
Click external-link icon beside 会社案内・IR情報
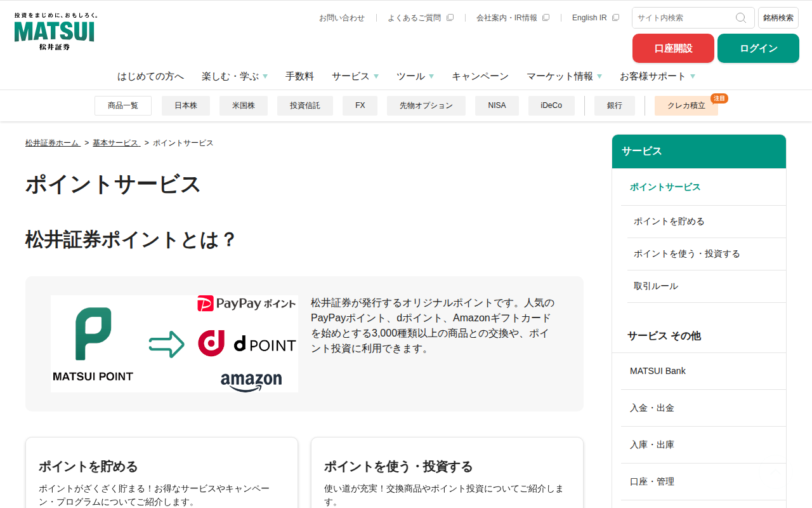pos(546,18)
